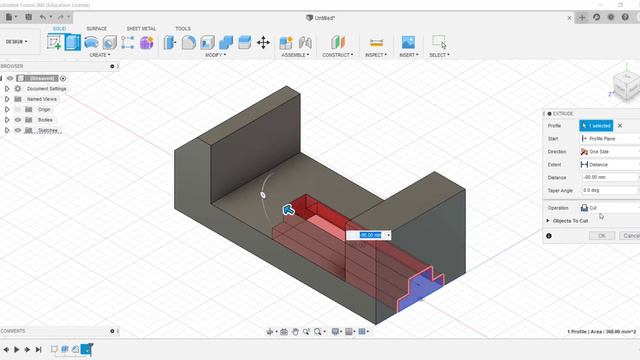The image size is (640, 360).
Task: Select the Revolve tool
Action: click(91, 42)
